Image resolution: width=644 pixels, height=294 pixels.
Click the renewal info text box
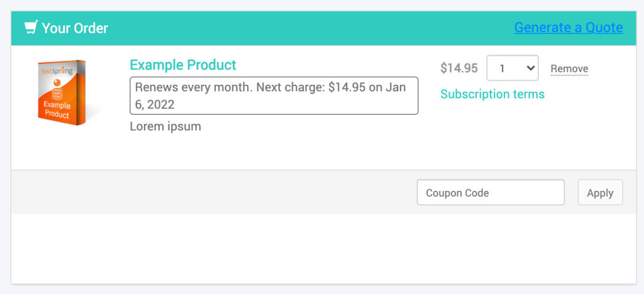pyautogui.click(x=274, y=95)
